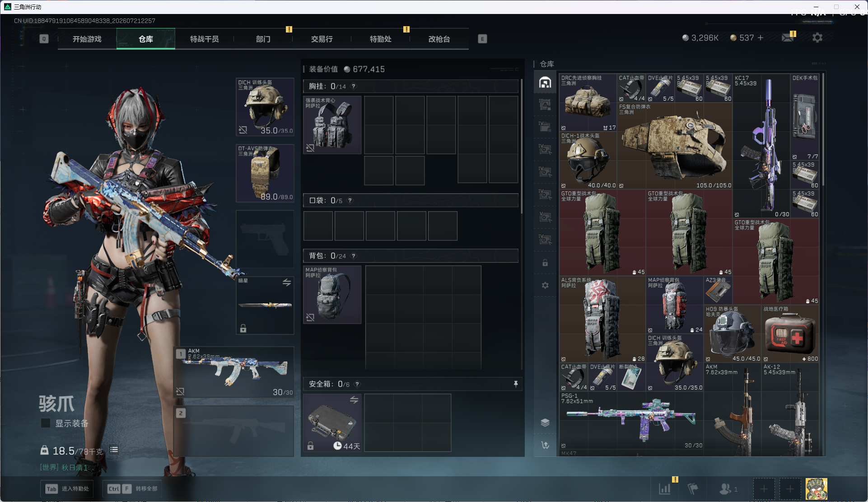
Task: Open the 安全箱 help question mark
Action: pos(357,384)
